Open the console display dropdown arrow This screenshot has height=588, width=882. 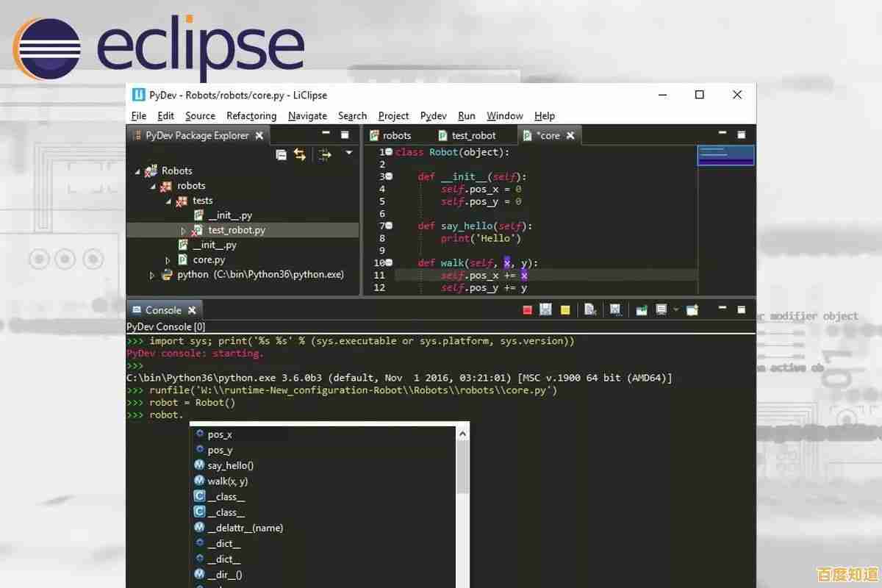pos(676,309)
